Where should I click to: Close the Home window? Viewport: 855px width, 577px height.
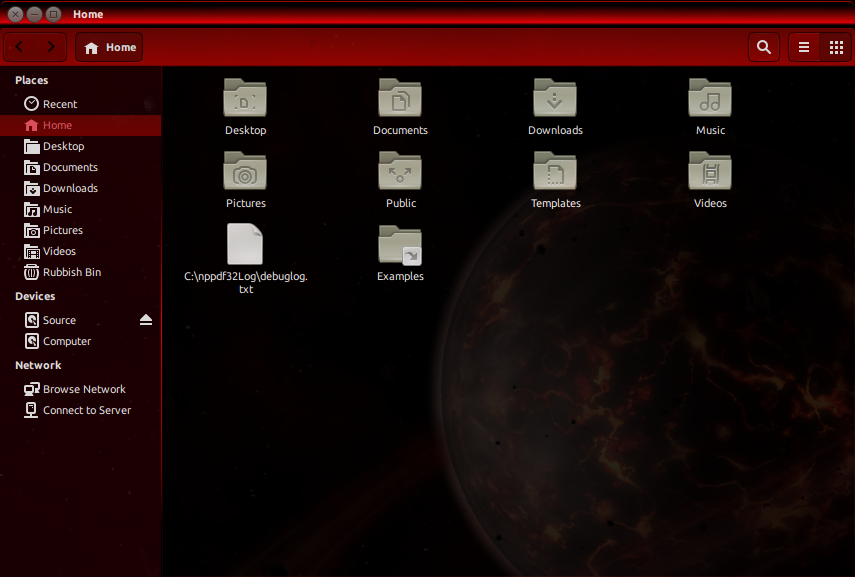pos(16,14)
